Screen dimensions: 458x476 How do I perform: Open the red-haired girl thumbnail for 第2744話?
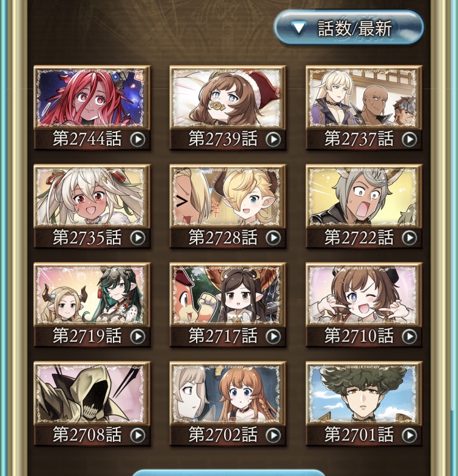(92, 97)
